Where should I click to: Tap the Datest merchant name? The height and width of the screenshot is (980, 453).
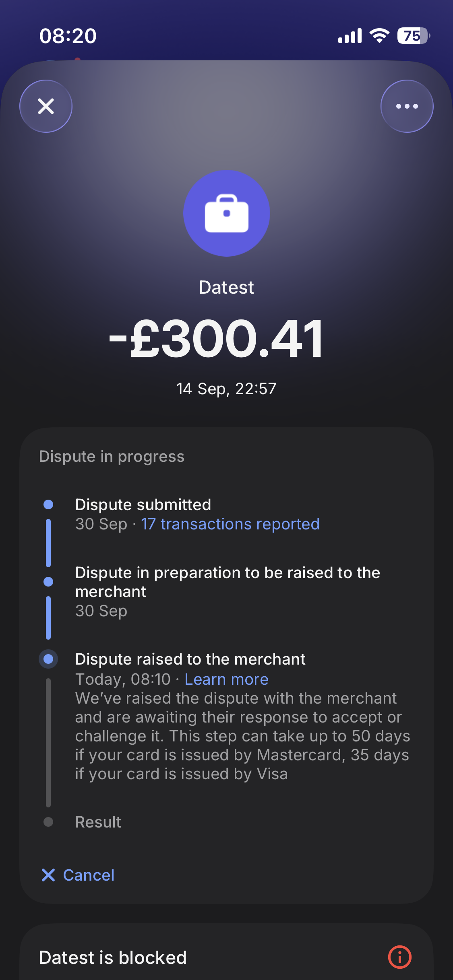coord(226,288)
